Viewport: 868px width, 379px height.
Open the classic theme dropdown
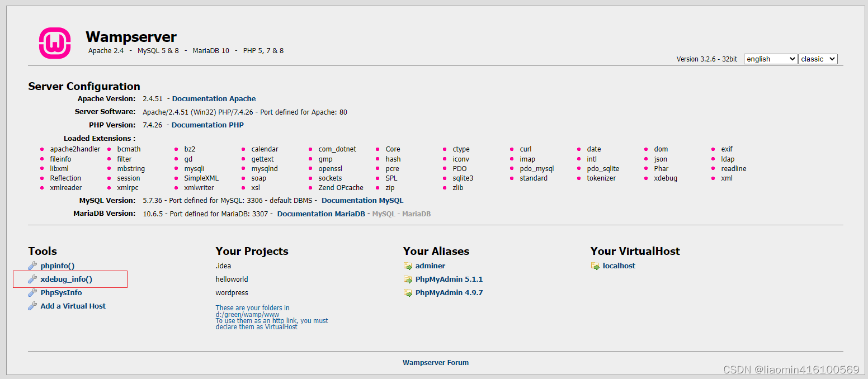[818, 59]
